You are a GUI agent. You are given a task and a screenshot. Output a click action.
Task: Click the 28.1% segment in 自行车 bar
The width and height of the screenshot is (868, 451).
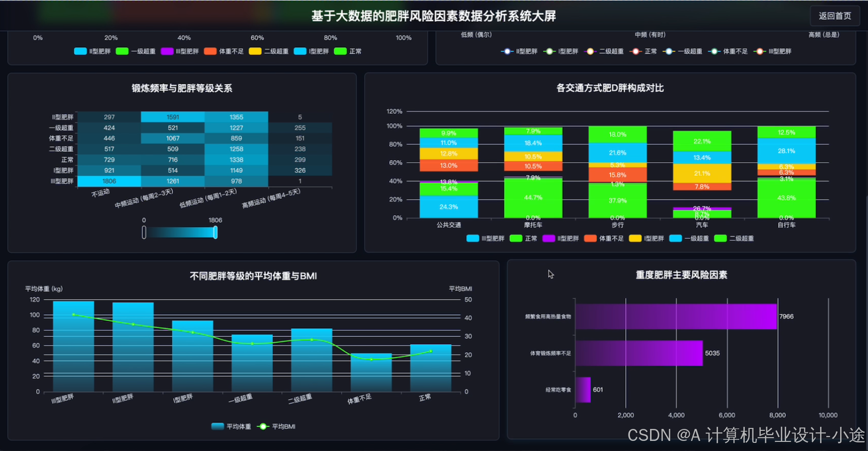(787, 151)
